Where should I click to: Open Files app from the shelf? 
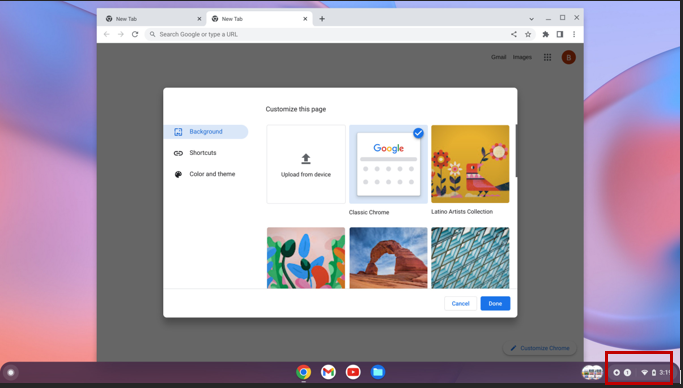pyautogui.click(x=378, y=372)
